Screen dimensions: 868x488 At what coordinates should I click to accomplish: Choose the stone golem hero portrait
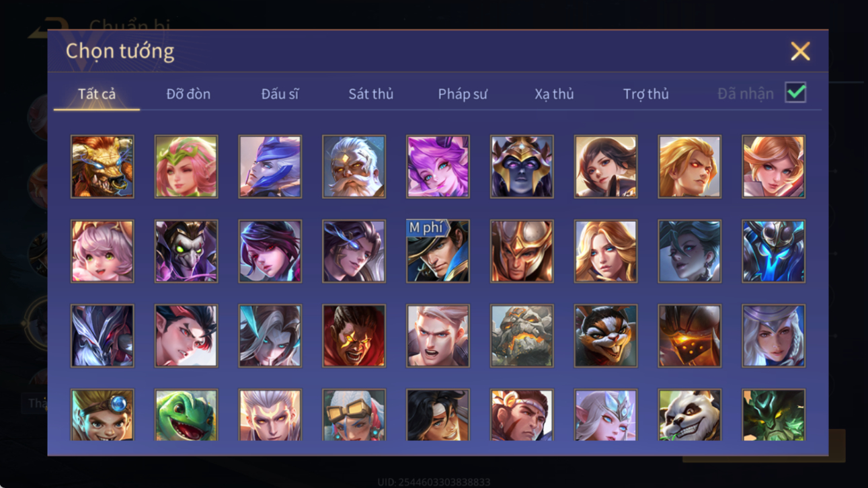[x=522, y=335]
